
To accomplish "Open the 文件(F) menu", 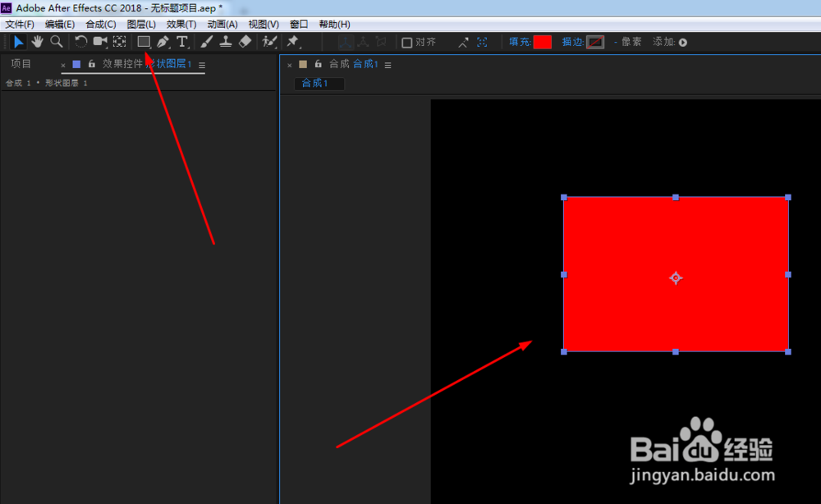I will (20, 24).
